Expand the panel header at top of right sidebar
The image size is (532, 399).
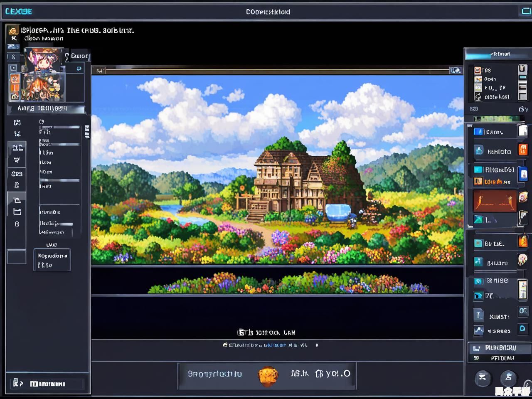[x=498, y=54]
